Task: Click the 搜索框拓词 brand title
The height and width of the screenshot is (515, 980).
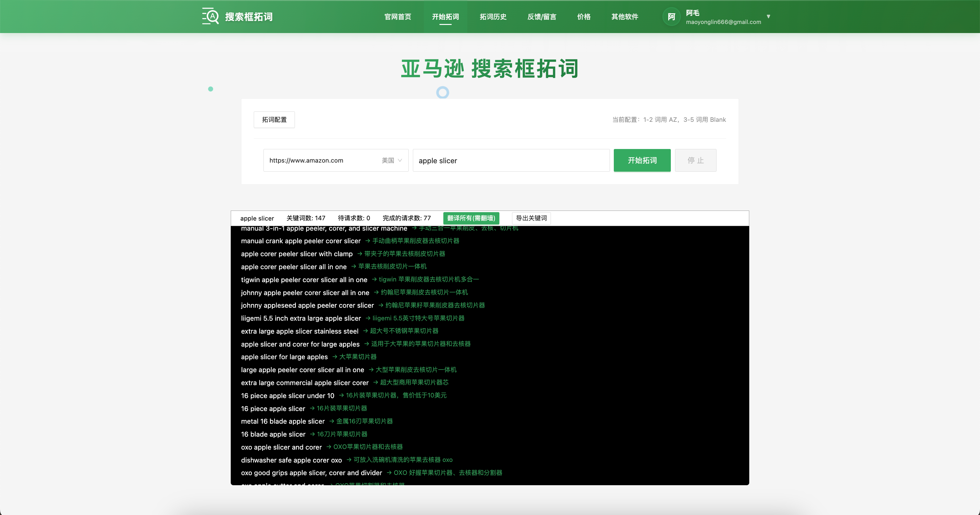Action: pyautogui.click(x=249, y=17)
